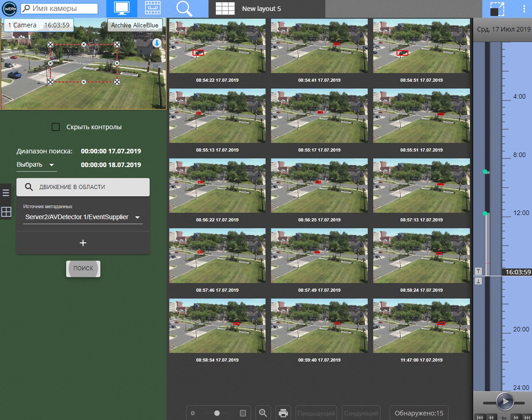Image resolution: width=532 pixels, height=420 pixels.
Task: Click the blue download arrow on camera
Action: point(156,43)
